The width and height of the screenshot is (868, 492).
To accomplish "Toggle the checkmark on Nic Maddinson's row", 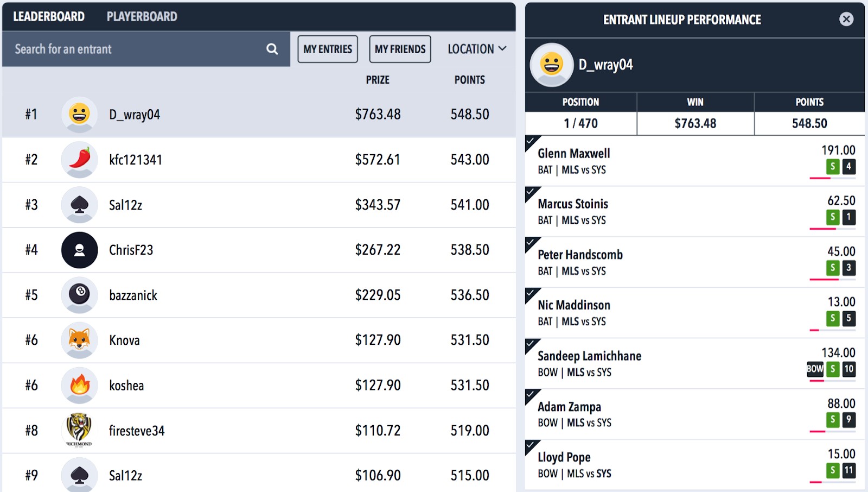I will tap(531, 294).
